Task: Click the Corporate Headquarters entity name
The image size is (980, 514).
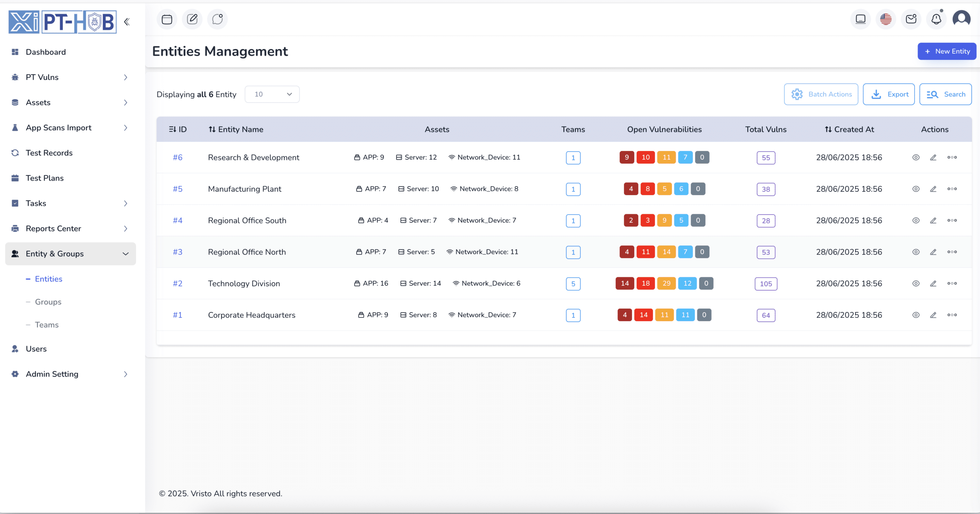Action: (x=252, y=315)
